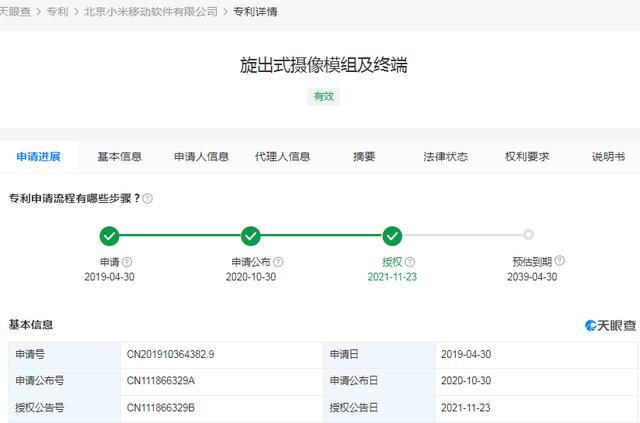Click the grey 预估到期 timeline marker
Image resolution: width=640 pixels, height=423 pixels.
pos(529,234)
